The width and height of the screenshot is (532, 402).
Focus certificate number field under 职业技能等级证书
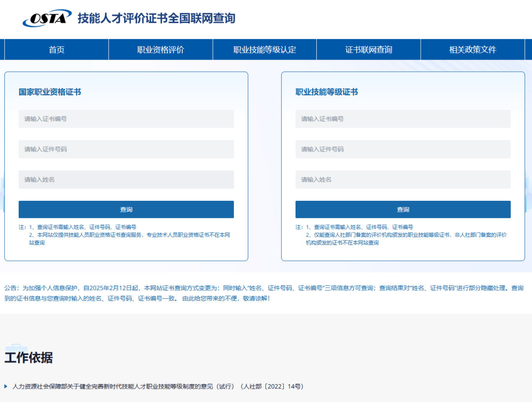tap(403, 119)
